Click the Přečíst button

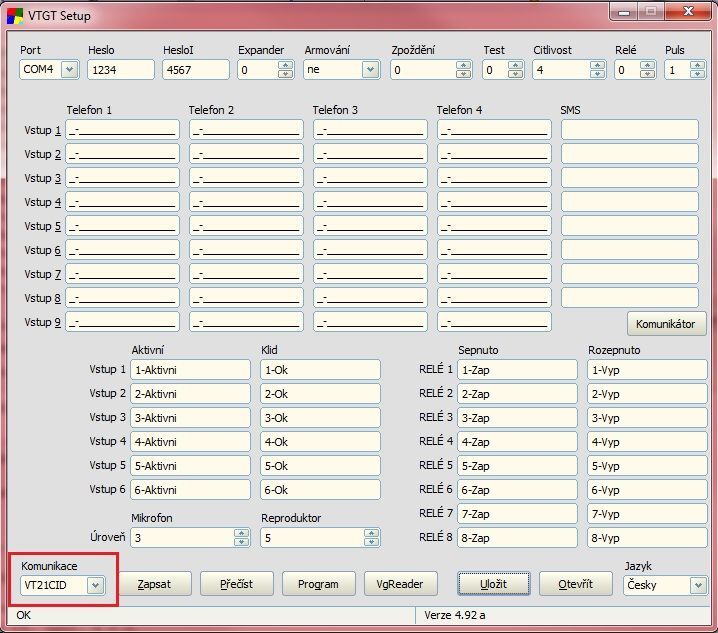point(236,584)
